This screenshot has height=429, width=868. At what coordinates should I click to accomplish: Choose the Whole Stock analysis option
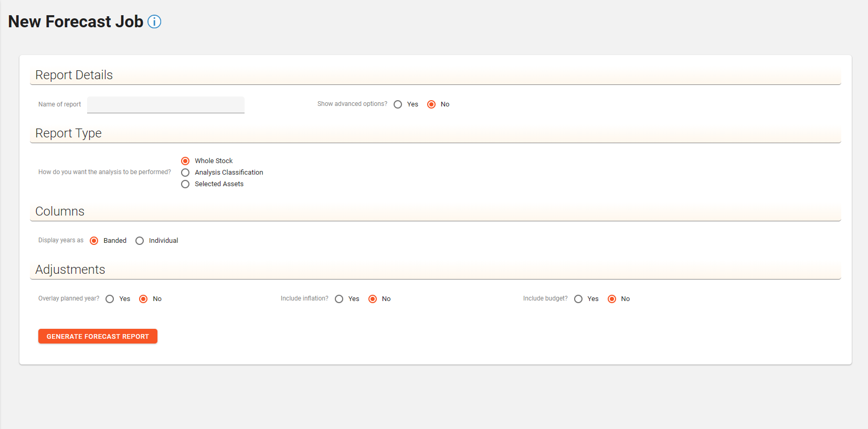click(x=185, y=161)
